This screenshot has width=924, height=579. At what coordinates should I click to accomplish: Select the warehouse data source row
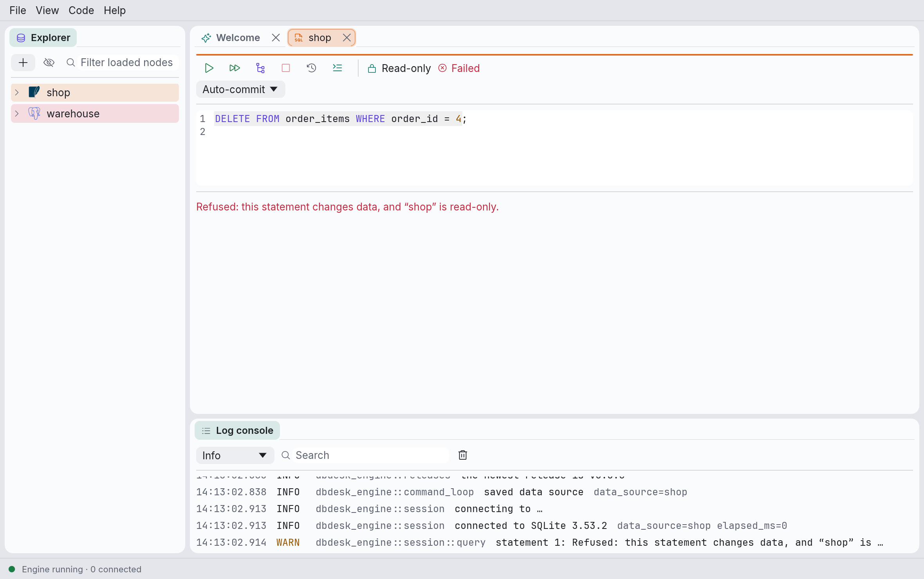[95, 113]
